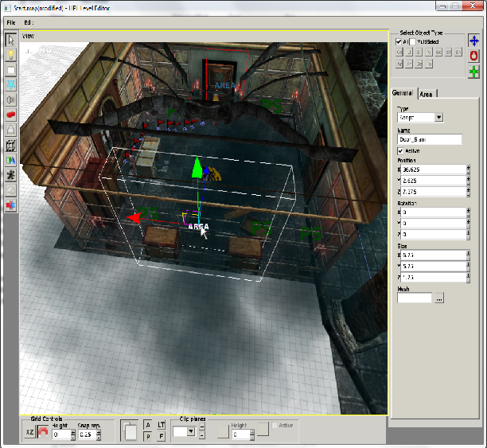Image resolution: width=487 pixels, height=448 pixels.
Task: Pick the red brick object tool
Action: [11, 115]
